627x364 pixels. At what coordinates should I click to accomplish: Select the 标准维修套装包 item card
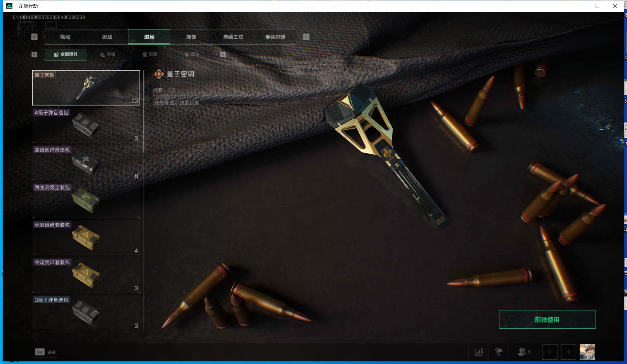(x=86, y=238)
